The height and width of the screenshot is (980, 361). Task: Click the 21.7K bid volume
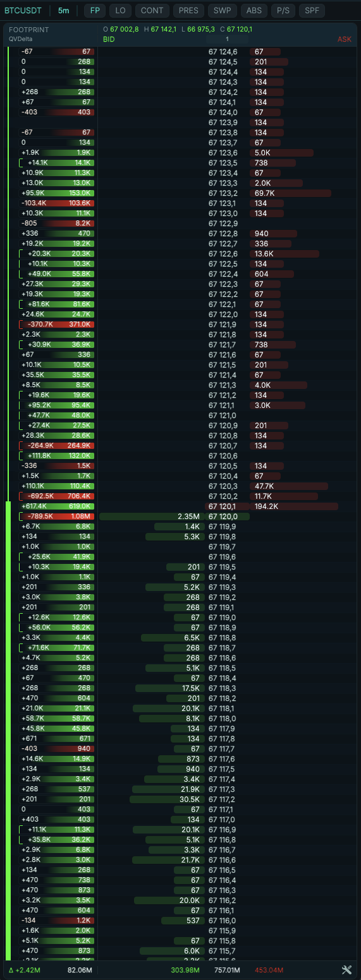(x=167, y=860)
